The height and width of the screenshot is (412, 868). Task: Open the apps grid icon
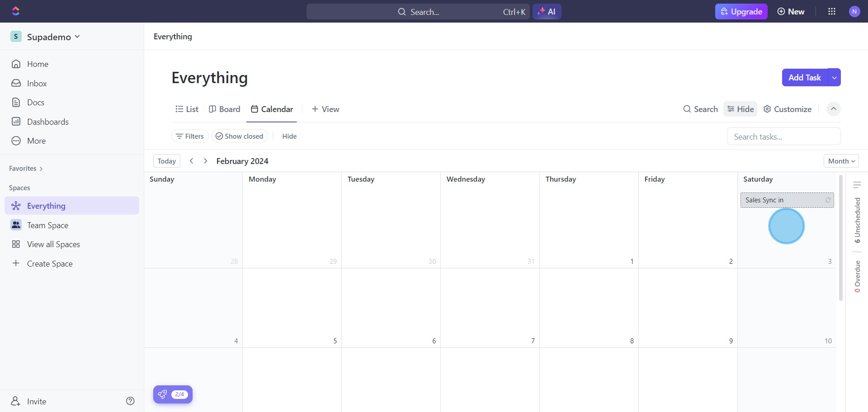pyautogui.click(x=832, y=12)
